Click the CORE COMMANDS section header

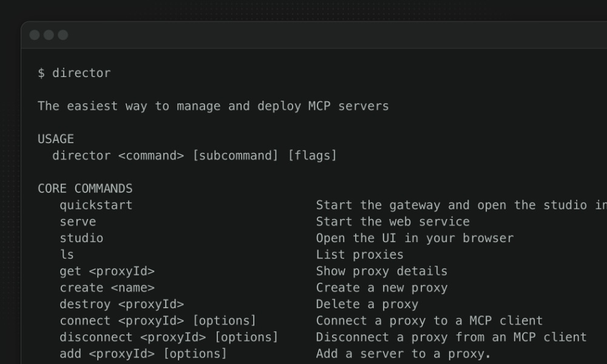[86, 188]
